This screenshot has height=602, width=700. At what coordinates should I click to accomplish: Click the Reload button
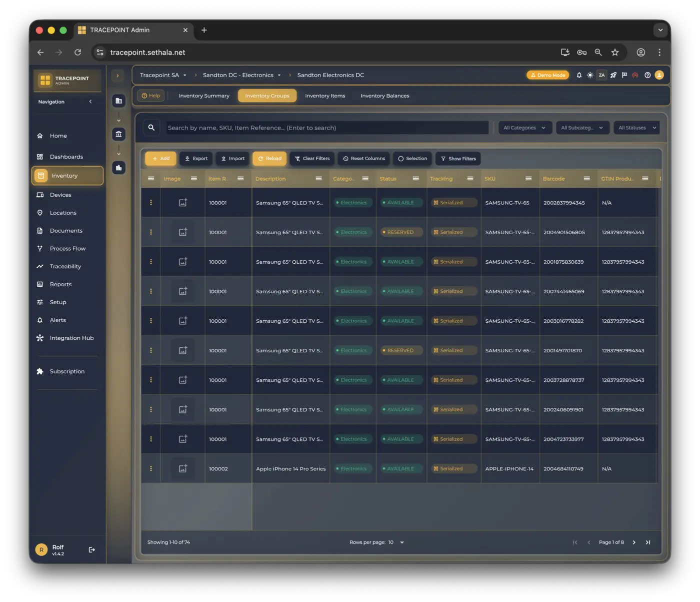pos(269,159)
